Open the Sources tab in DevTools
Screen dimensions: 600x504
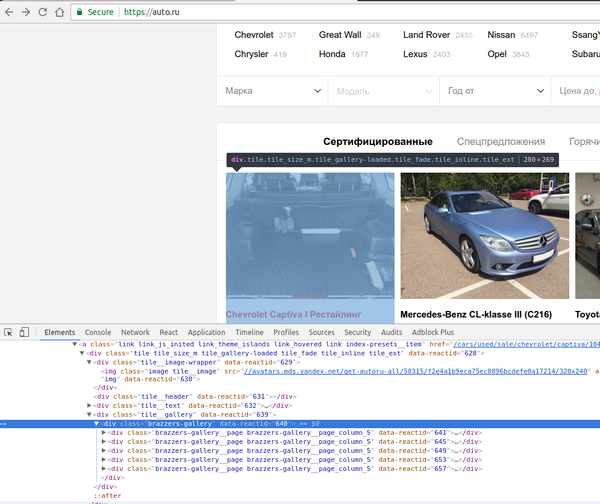(321, 332)
